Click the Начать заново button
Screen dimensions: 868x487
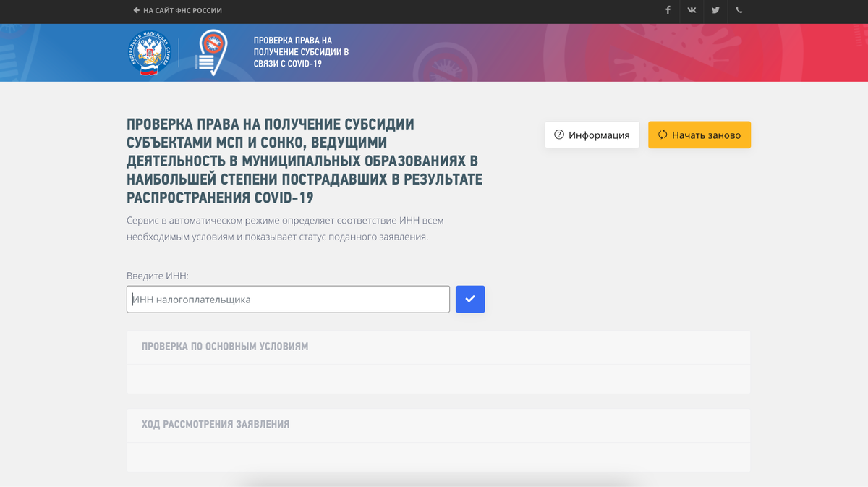(699, 135)
